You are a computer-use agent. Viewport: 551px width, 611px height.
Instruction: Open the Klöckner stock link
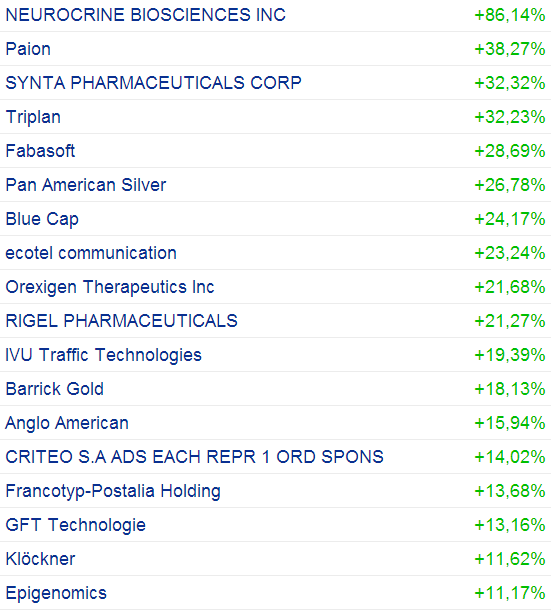click(40, 559)
